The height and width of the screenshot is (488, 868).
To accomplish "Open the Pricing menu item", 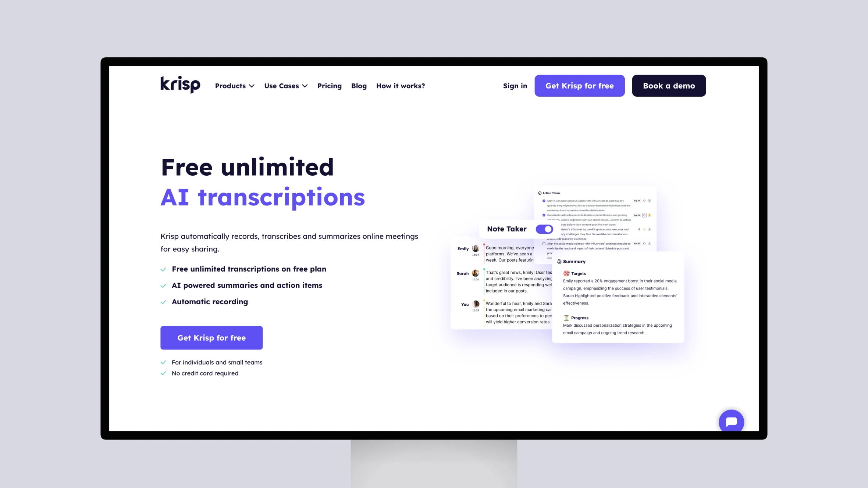I will pos(329,86).
